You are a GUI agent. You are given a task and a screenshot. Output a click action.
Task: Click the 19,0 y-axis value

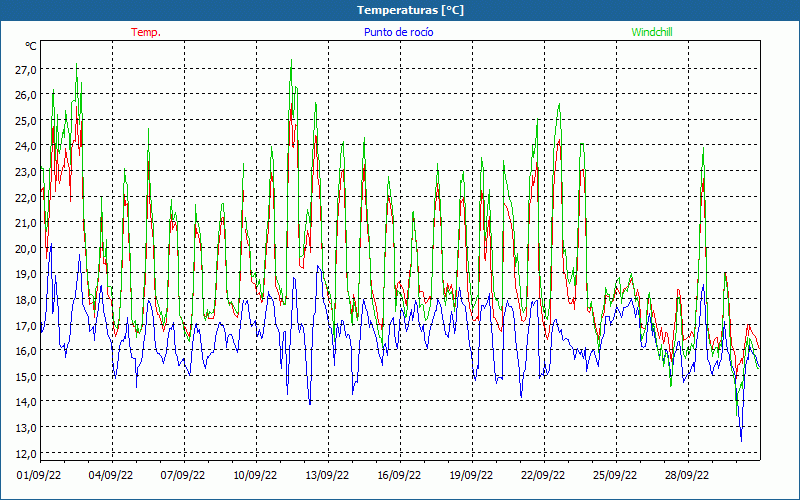pyautogui.click(x=25, y=274)
